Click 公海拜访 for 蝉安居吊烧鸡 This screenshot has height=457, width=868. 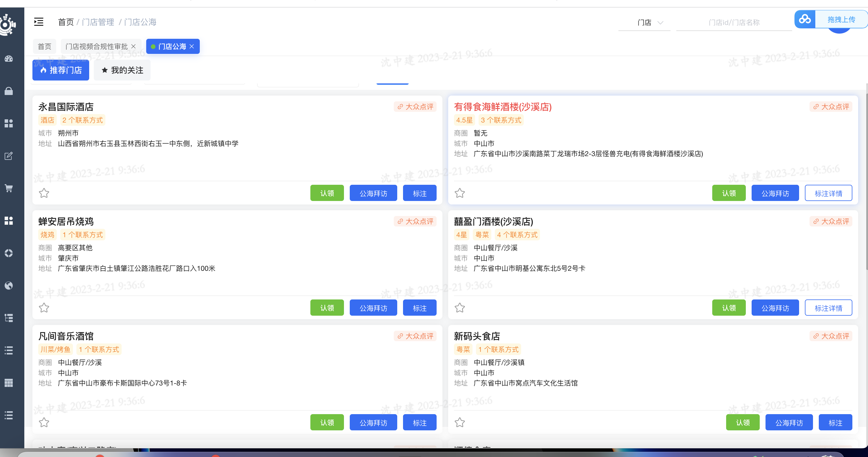coord(373,308)
